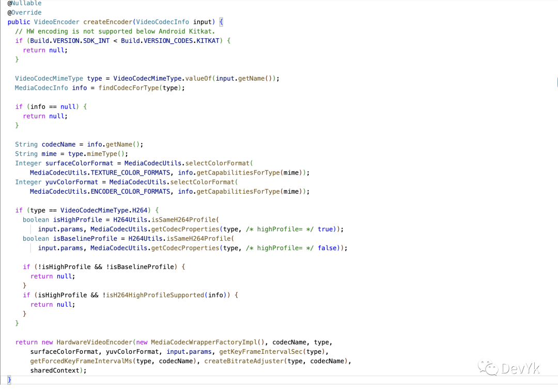Screen dimensions: 558x392
Task: Click the ENCODER_COLOR_FORMATS constant
Action: click(132, 191)
